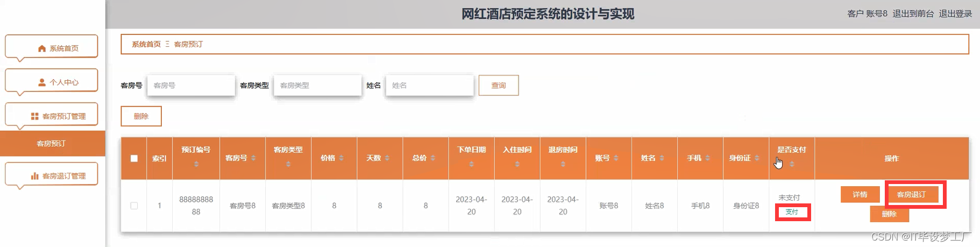Screen dimensions: 980x247
Task: Sort by 身份证 column
Action: (757, 158)
